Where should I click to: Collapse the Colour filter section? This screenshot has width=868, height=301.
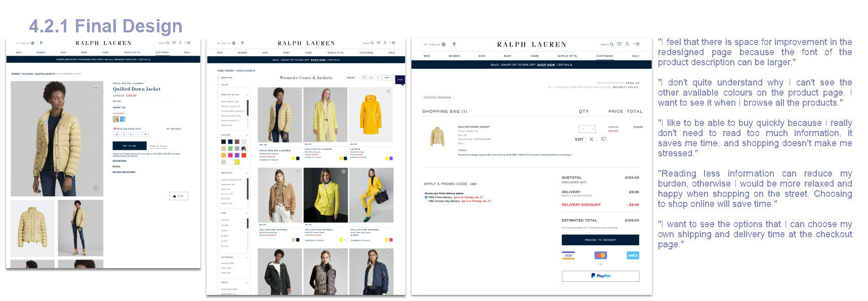[x=247, y=135]
